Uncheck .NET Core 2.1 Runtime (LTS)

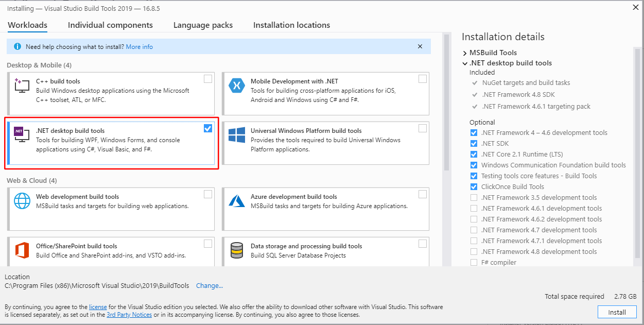click(x=474, y=155)
